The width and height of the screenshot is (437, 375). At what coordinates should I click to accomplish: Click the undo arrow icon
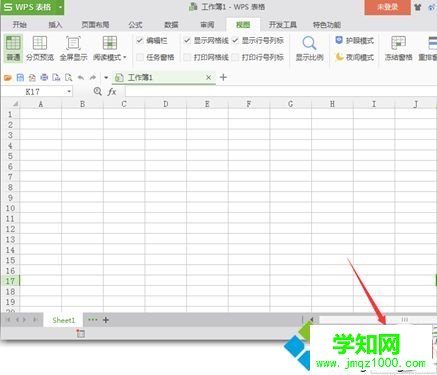pyautogui.click(x=81, y=78)
